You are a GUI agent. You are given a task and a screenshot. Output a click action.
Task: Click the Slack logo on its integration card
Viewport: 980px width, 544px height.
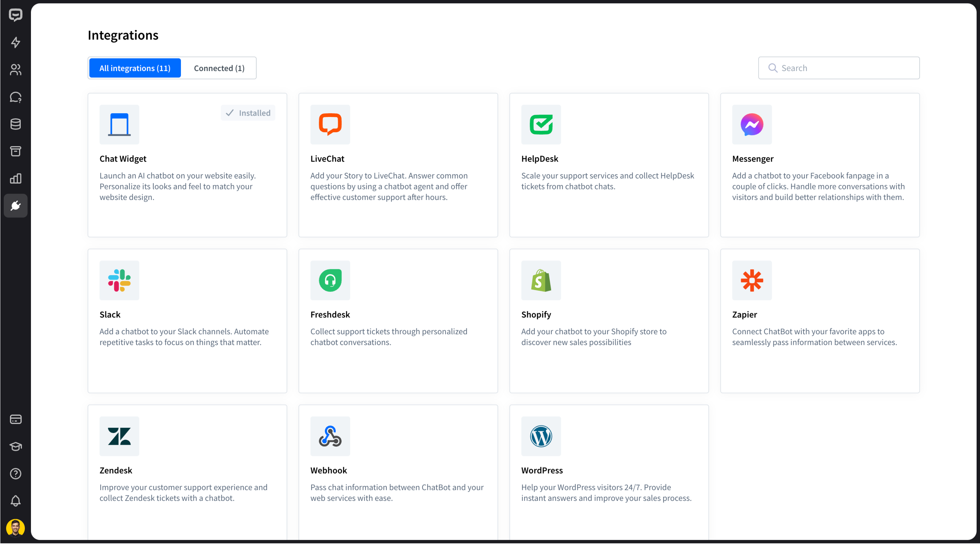click(119, 280)
